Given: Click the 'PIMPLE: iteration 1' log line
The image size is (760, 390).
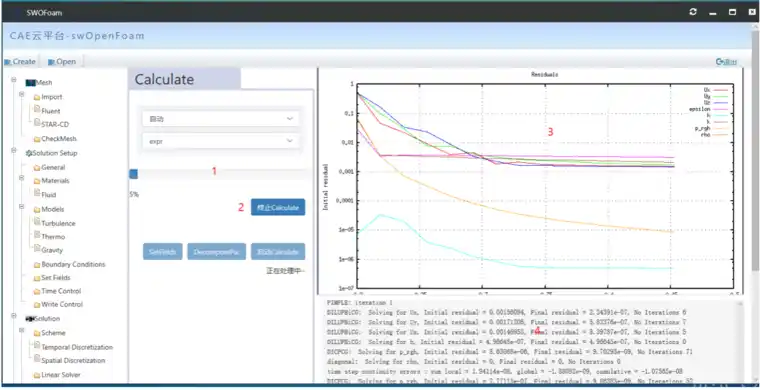Looking at the screenshot, I should tap(360, 303).
